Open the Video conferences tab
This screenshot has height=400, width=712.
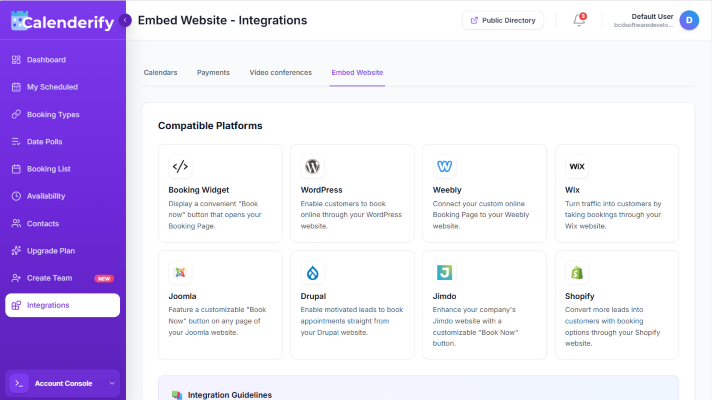(280, 73)
